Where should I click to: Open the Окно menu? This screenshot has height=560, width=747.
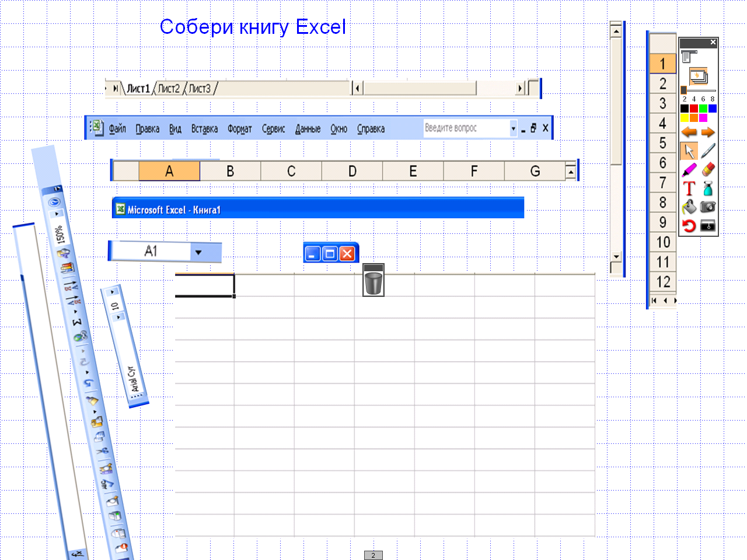click(x=338, y=128)
